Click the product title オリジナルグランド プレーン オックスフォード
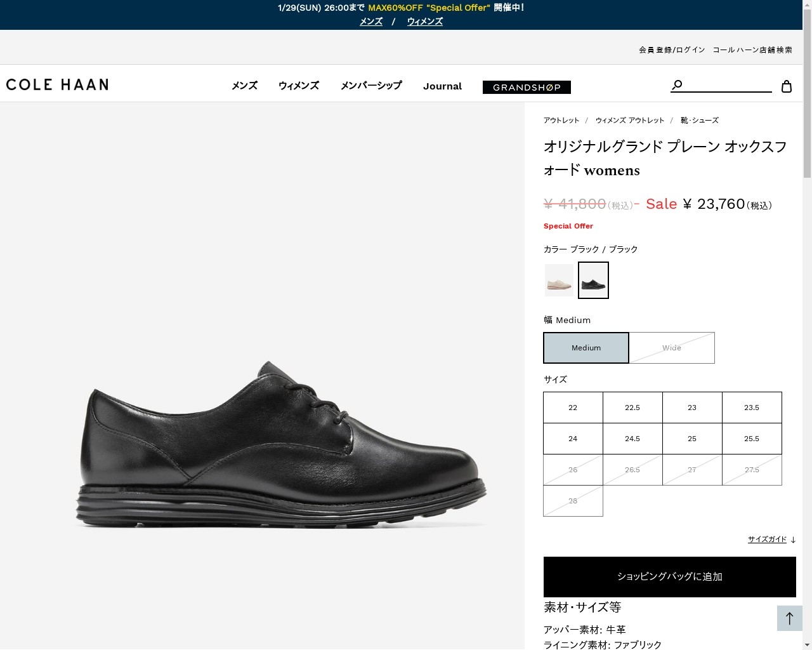Screen dimensions: 812x650 pyautogui.click(x=665, y=158)
